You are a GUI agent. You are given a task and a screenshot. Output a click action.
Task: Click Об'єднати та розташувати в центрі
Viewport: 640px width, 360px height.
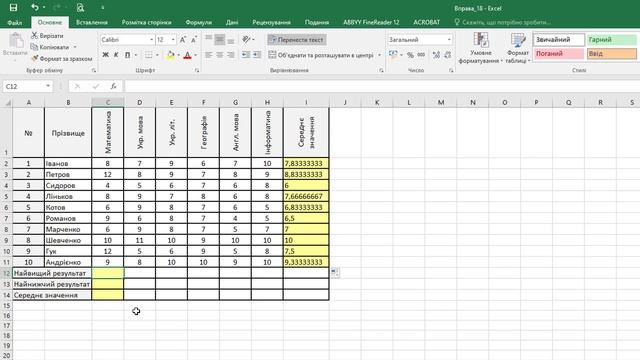click(321, 55)
